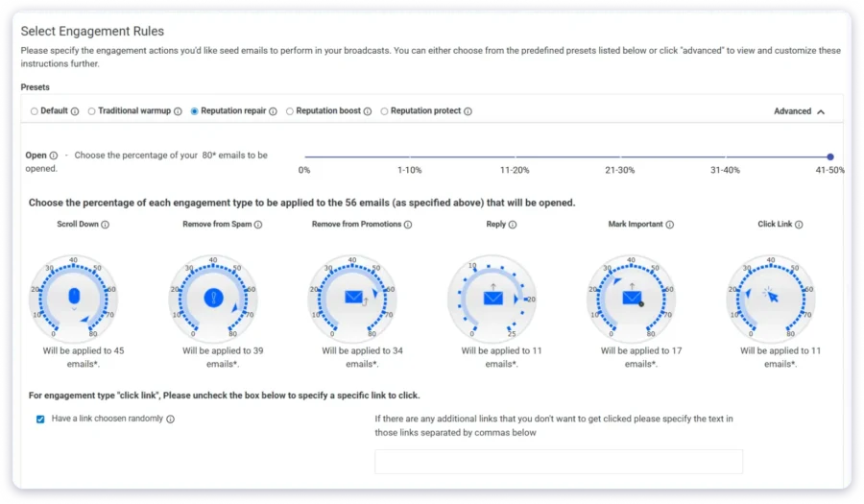This screenshot has height=504, width=864.
Task: Click the 11-20% label on Open slider
Action: click(x=515, y=170)
